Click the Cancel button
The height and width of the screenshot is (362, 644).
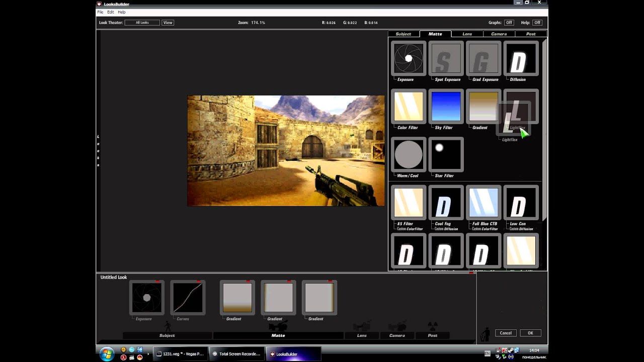point(506,333)
